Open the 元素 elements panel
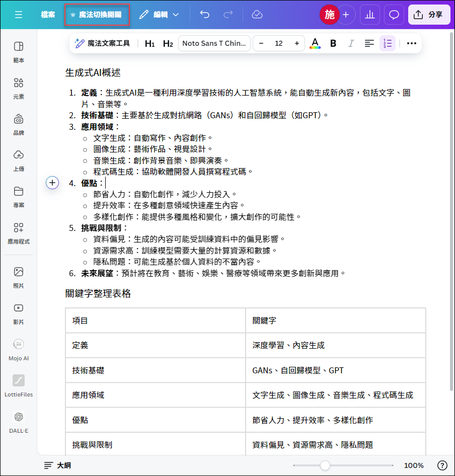Image resolution: width=455 pixels, height=476 pixels. pos(19,88)
